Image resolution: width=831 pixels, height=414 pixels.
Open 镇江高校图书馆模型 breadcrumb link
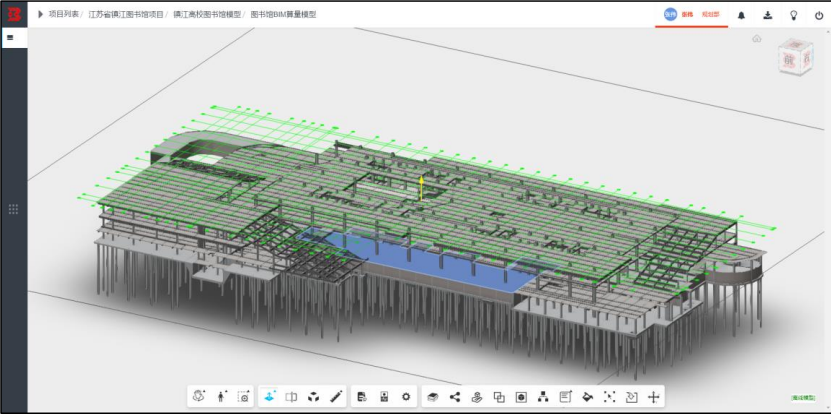206,15
